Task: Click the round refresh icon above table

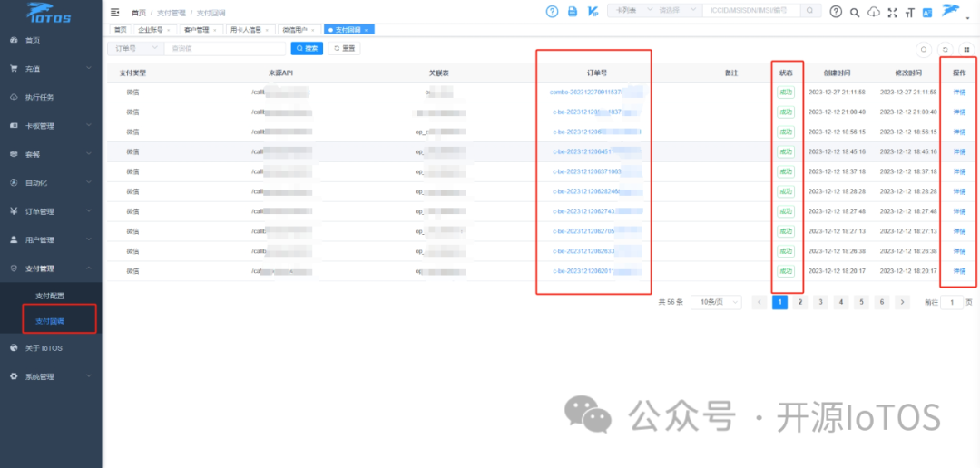Action: coord(946,49)
